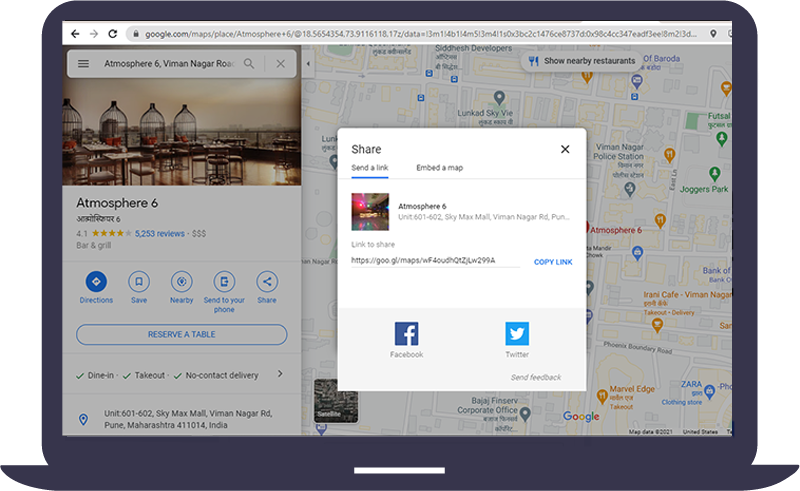Click the Bajaj Finserv Corporate Office pin
The image size is (800, 491).
tap(526, 413)
